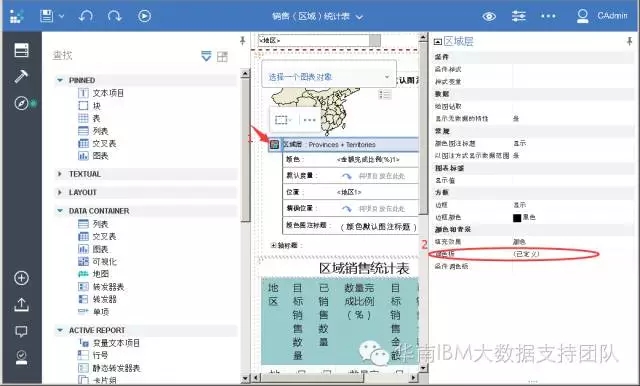Click the 位置 <地区1> row
The height and width of the screenshot is (386, 640).
point(350,192)
